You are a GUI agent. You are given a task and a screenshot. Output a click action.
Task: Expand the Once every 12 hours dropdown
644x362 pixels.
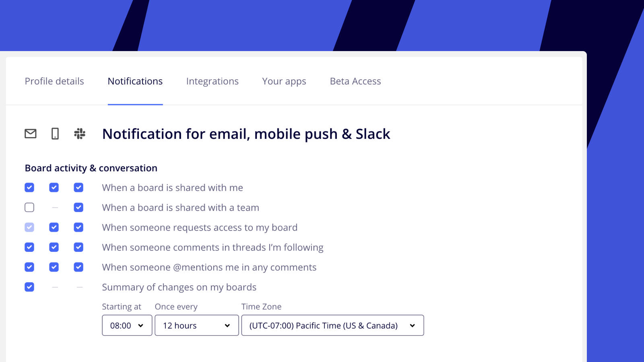click(197, 325)
